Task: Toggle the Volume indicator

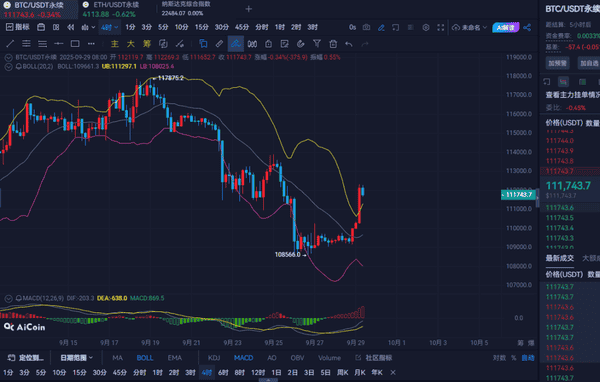Action: pos(329,358)
